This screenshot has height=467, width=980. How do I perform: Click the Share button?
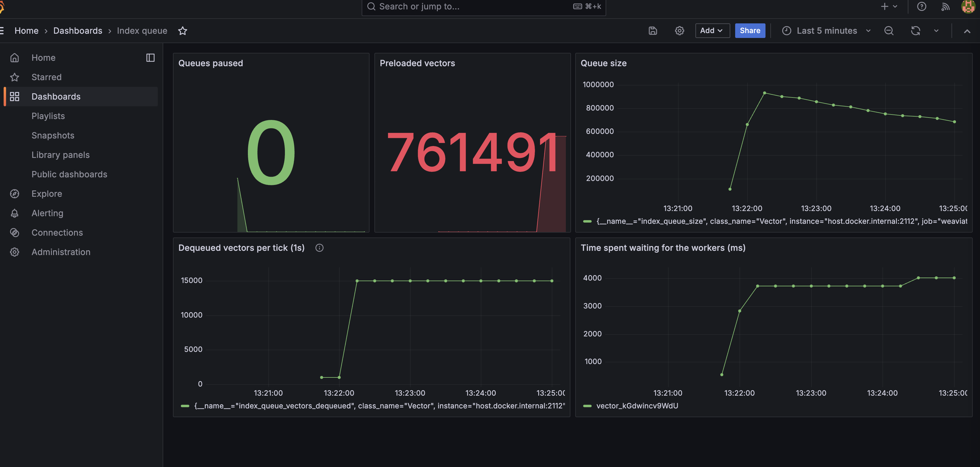pos(750,31)
